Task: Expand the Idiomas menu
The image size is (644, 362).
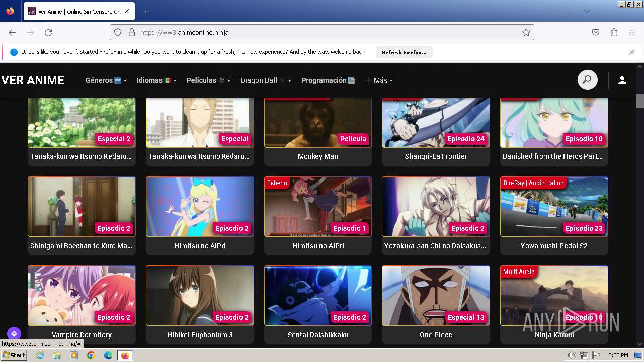Action: coord(157,80)
